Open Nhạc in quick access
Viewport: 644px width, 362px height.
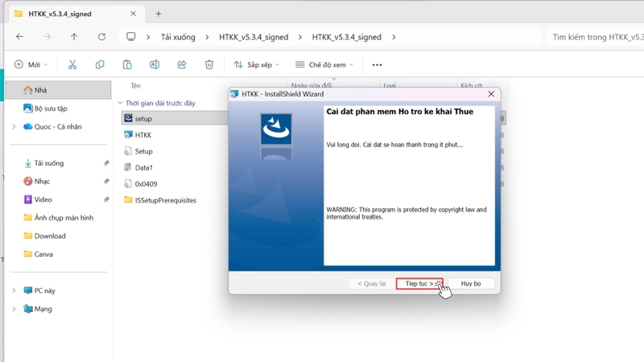click(x=42, y=181)
